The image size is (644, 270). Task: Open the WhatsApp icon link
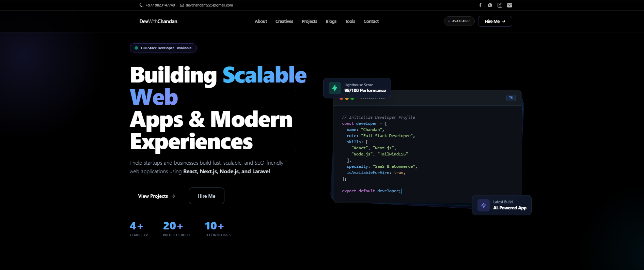[490, 5]
